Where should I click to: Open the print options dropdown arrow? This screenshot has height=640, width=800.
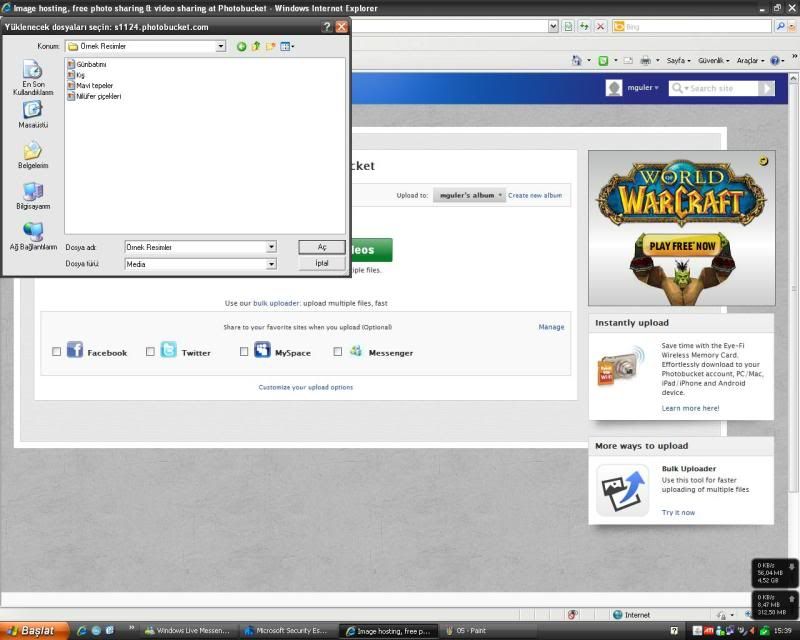click(x=657, y=61)
